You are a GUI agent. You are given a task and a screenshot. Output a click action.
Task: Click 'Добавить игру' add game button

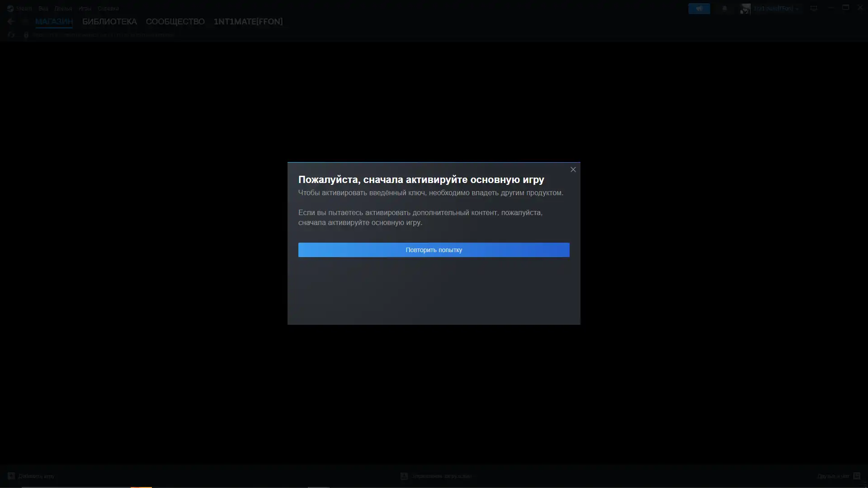(36, 476)
